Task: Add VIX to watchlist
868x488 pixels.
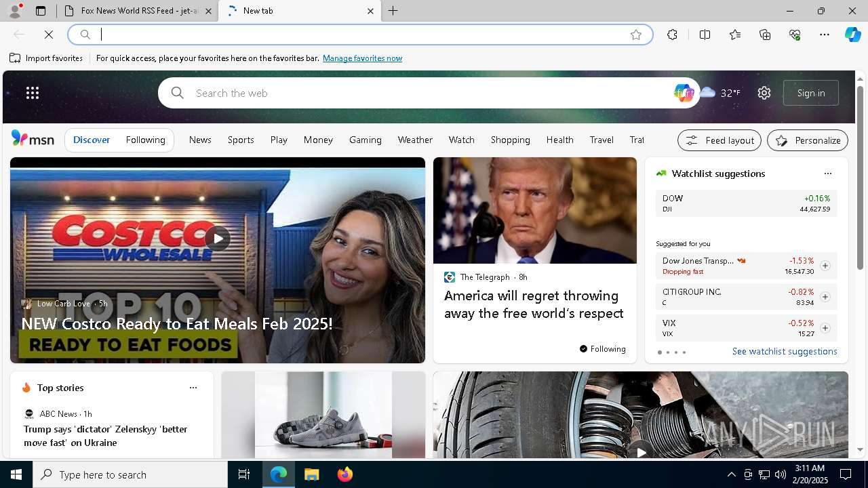Action: click(x=825, y=328)
